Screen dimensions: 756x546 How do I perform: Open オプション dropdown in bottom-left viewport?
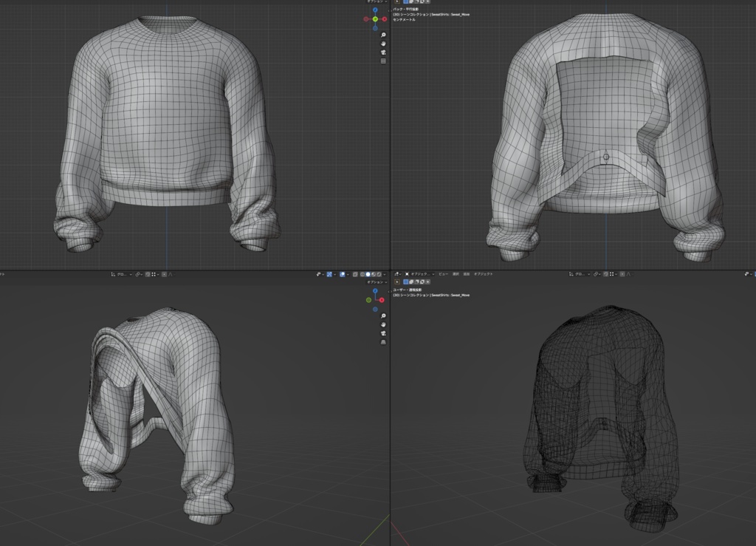click(377, 282)
